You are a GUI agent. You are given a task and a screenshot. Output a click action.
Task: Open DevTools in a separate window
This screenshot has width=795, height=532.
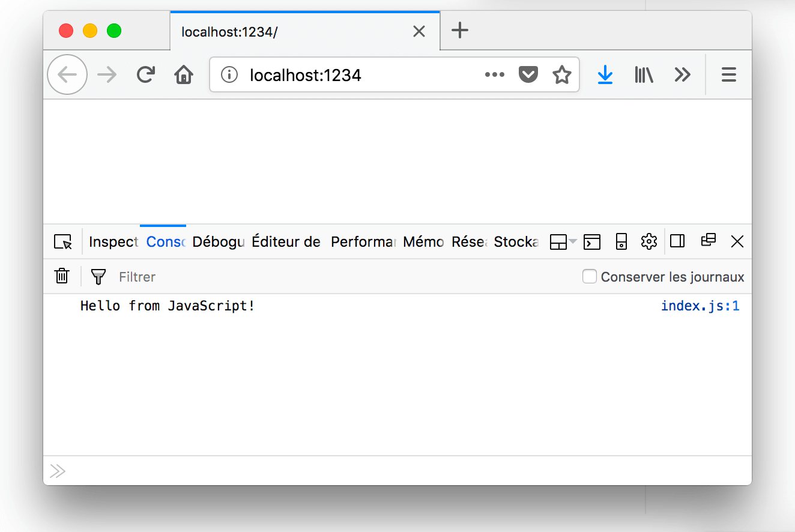pos(709,241)
